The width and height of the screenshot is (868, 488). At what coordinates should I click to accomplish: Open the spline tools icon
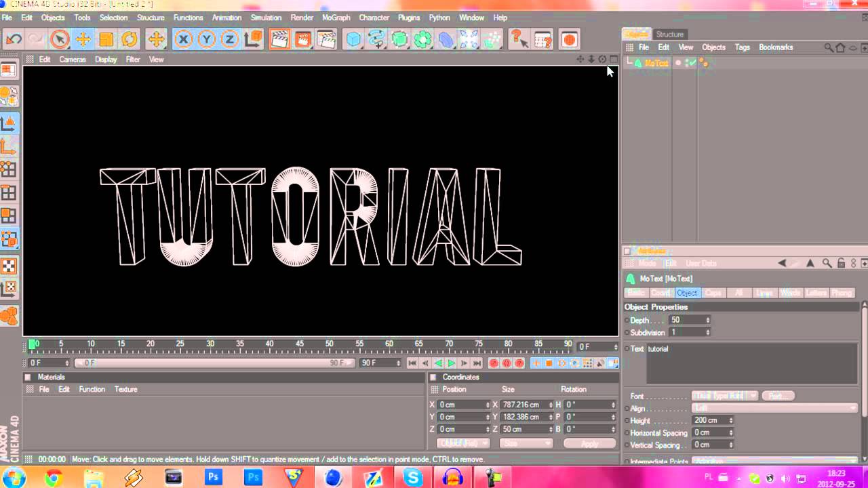(x=377, y=39)
